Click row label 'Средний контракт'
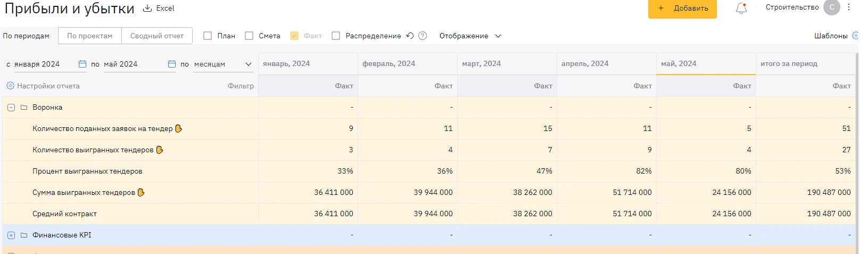 (64, 214)
